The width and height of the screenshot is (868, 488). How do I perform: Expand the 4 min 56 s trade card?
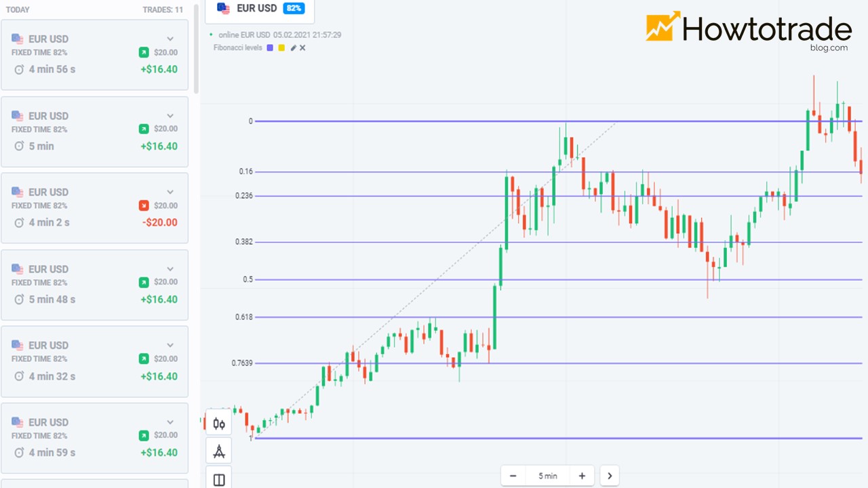pyautogui.click(x=170, y=39)
